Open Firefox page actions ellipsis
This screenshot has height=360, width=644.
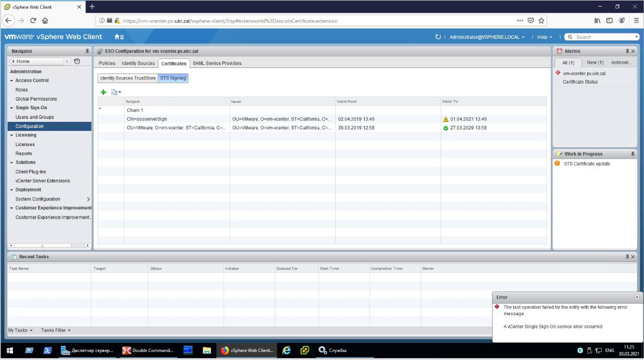520,21
